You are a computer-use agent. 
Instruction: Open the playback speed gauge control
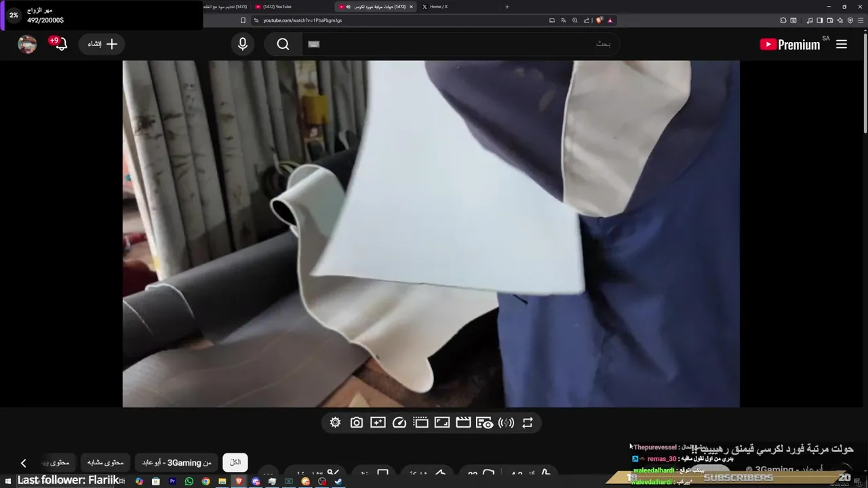pyautogui.click(x=399, y=422)
